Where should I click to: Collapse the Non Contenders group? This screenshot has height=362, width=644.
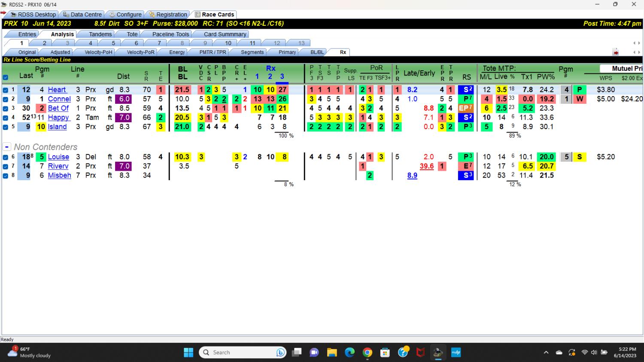[x=7, y=147]
